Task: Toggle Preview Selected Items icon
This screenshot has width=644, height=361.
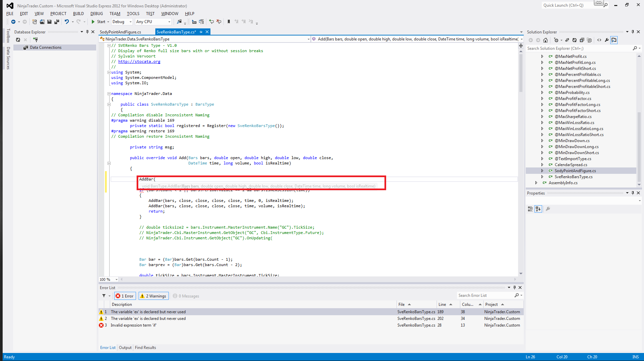Action: [x=614, y=40]
